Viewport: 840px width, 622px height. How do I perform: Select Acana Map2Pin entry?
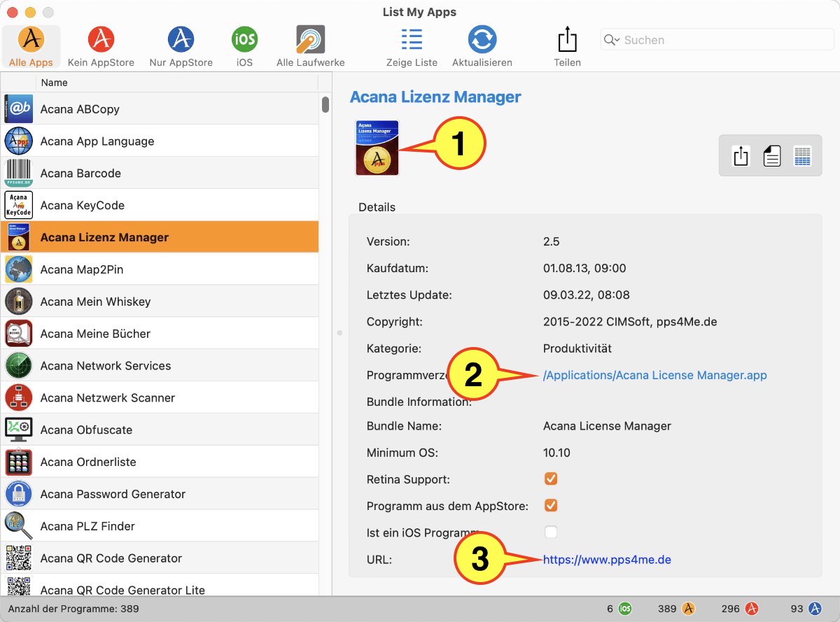click(x=82, y=269)
